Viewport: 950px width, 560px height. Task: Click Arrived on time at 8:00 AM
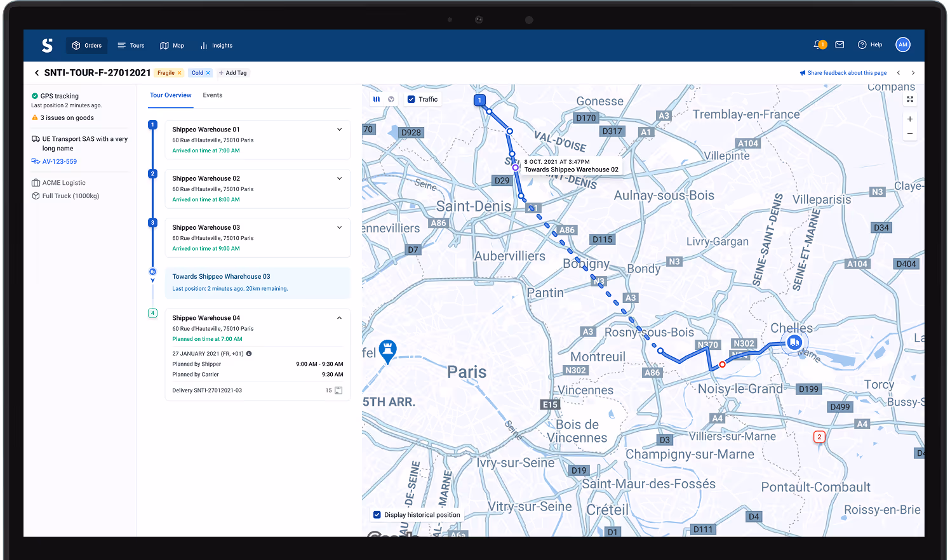[206, 199]
